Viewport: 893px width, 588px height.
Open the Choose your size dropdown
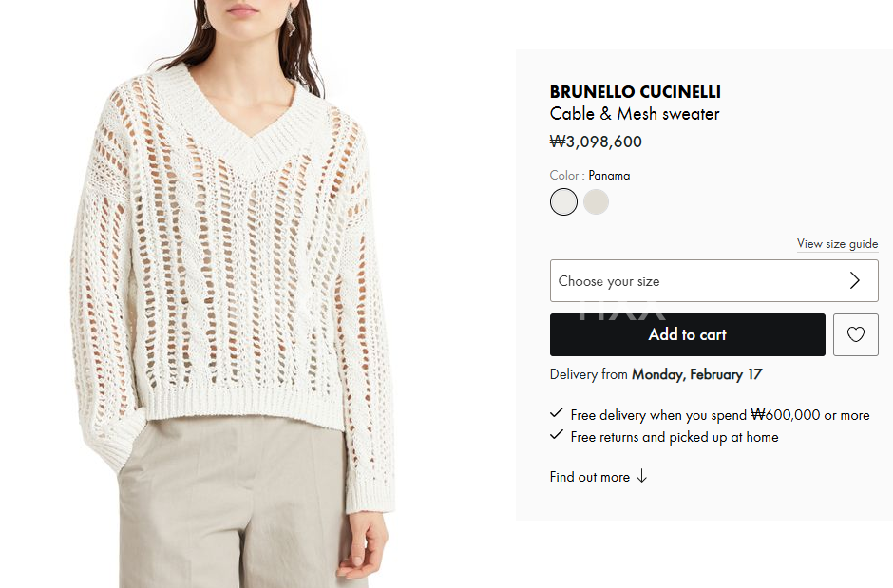coord(714,280)
